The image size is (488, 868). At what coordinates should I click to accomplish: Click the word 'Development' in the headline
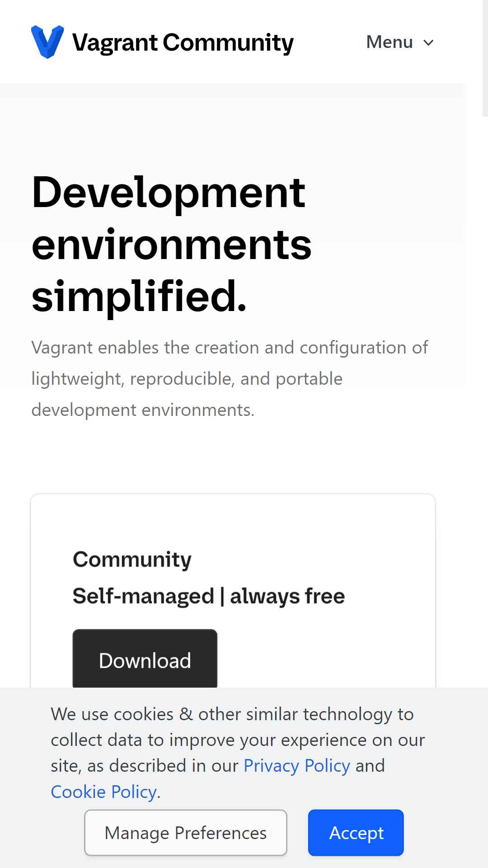click(169, 192)
